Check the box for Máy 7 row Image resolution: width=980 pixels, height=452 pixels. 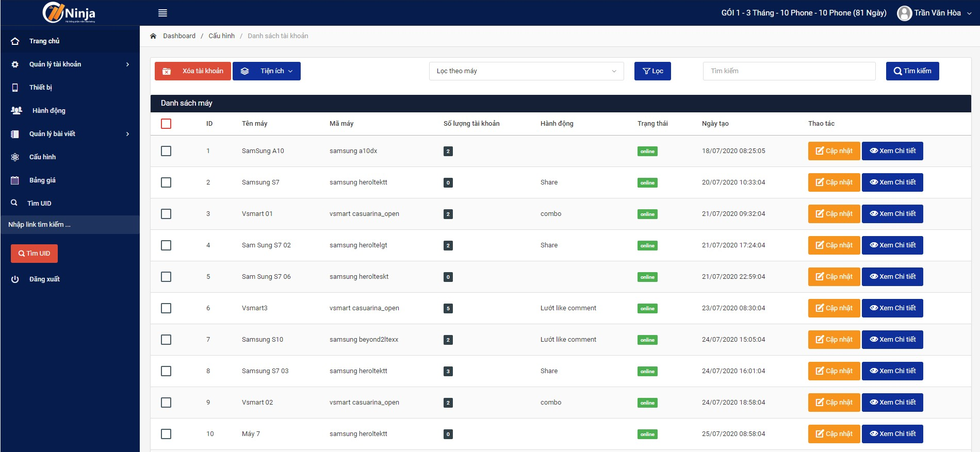click(166, 434)
